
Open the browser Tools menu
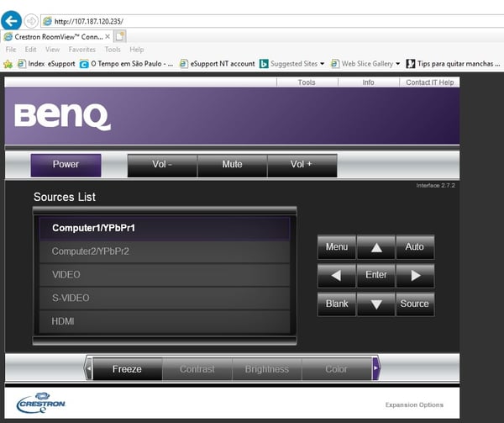coord(113,50)
